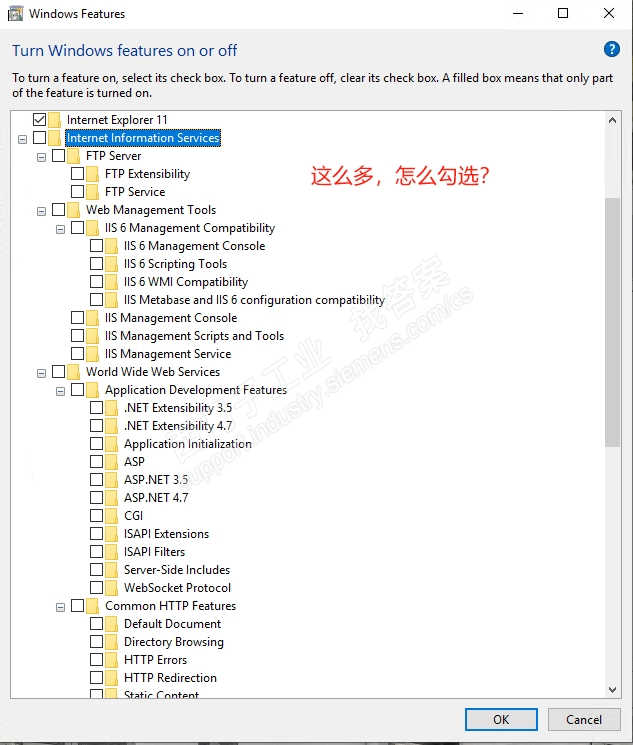Click the FTP Server folder icon
633x745 pixels.
pos(74,156)
